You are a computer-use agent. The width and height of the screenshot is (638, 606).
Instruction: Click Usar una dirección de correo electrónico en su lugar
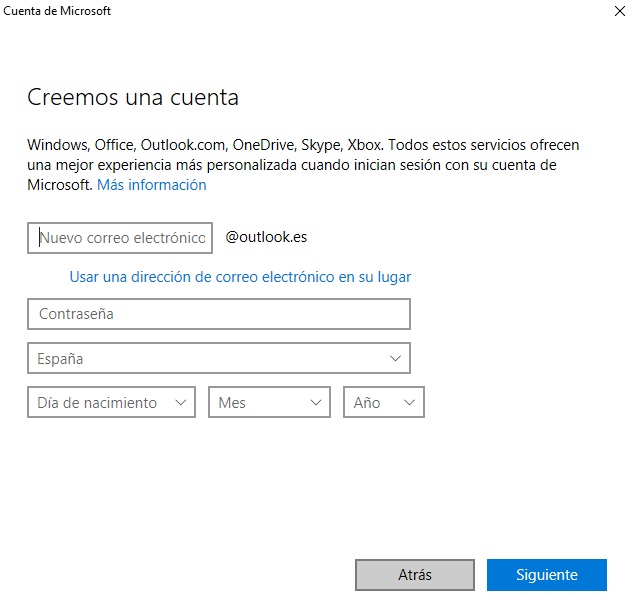point(240,277)
